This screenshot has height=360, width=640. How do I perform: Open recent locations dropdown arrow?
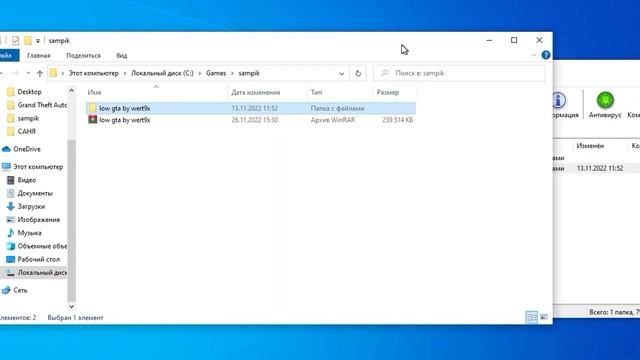28,73
